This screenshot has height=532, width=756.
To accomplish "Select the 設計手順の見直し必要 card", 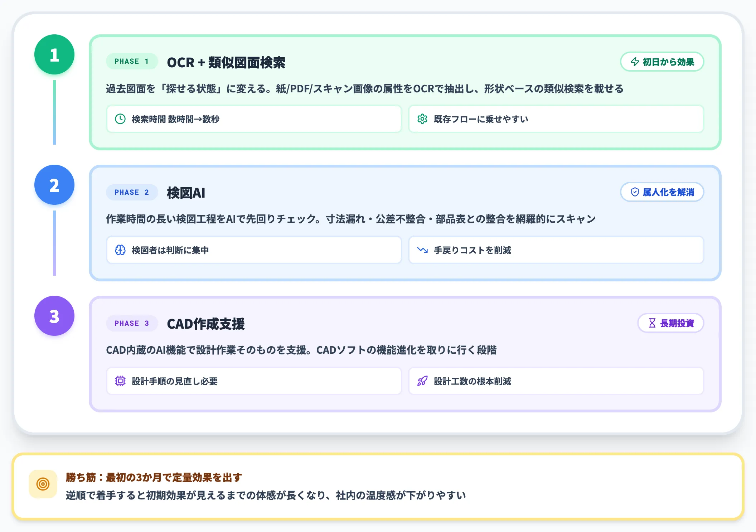I will (254, 381).
